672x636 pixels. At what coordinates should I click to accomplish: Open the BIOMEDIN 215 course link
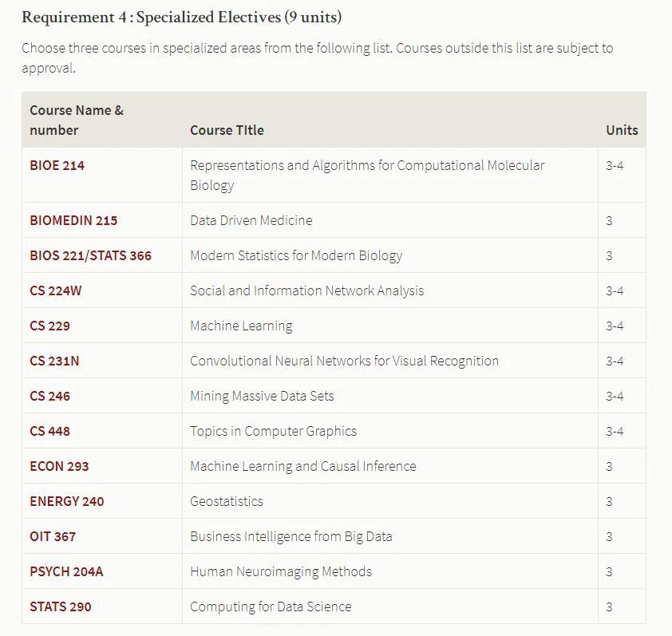tap(73, 220)
